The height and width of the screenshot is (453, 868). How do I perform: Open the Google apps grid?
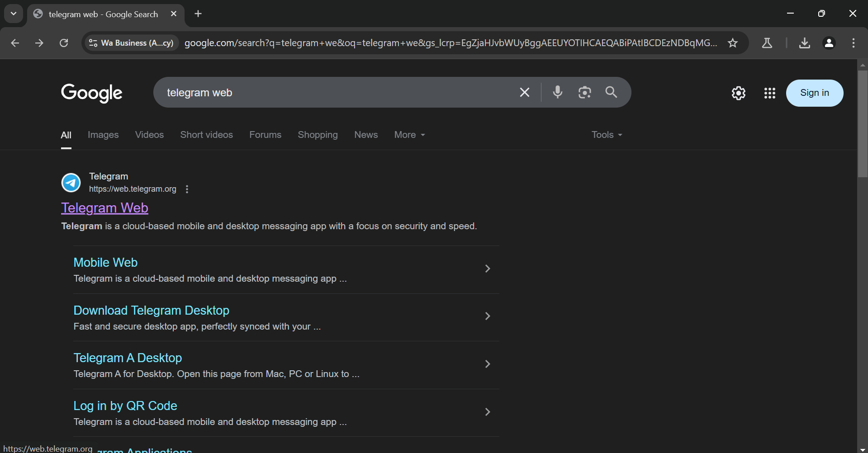(770, 93)
